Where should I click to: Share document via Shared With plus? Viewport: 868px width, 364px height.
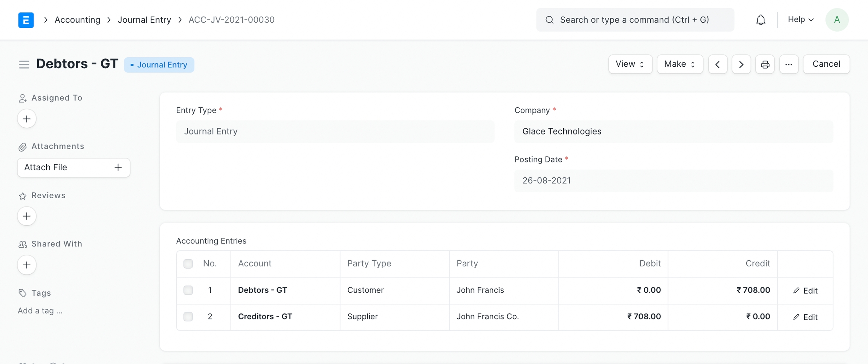point(27,265)
